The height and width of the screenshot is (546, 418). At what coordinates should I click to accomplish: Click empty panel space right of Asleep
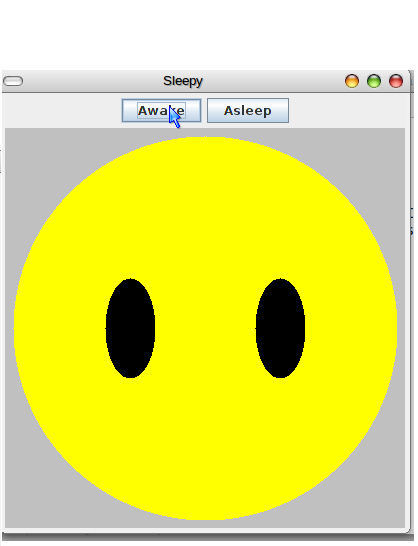[349, 111]
